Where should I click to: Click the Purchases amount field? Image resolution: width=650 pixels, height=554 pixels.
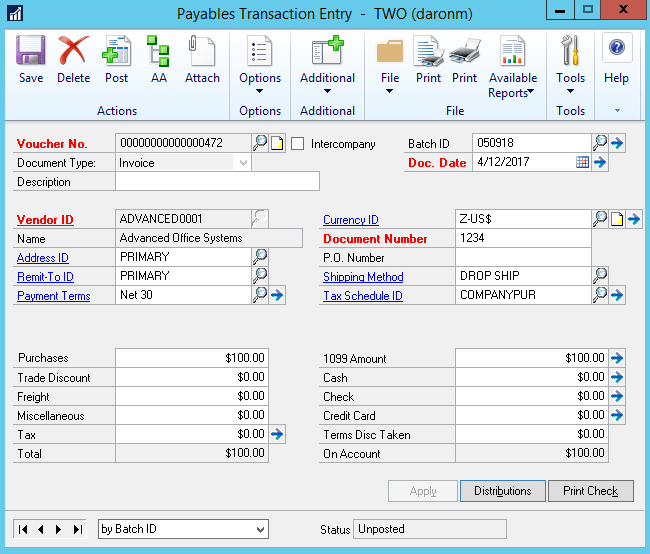pyautogui.click(x=192, y=358)
